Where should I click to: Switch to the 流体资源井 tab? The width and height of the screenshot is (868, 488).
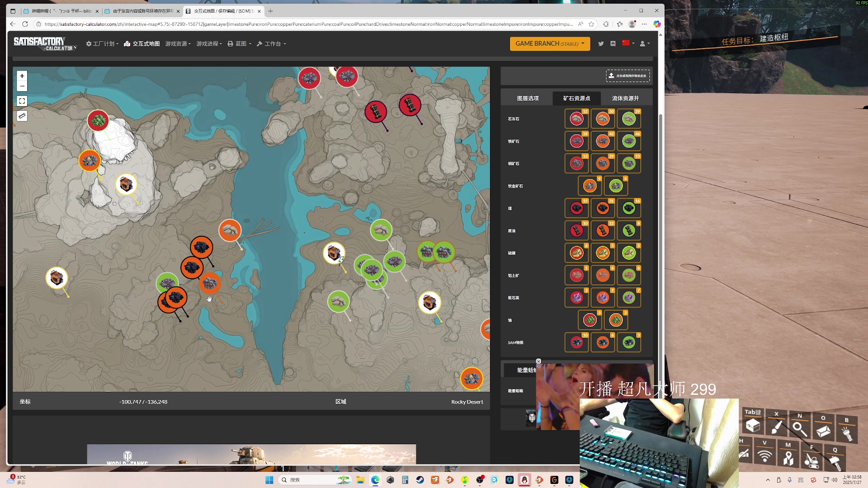625,99
